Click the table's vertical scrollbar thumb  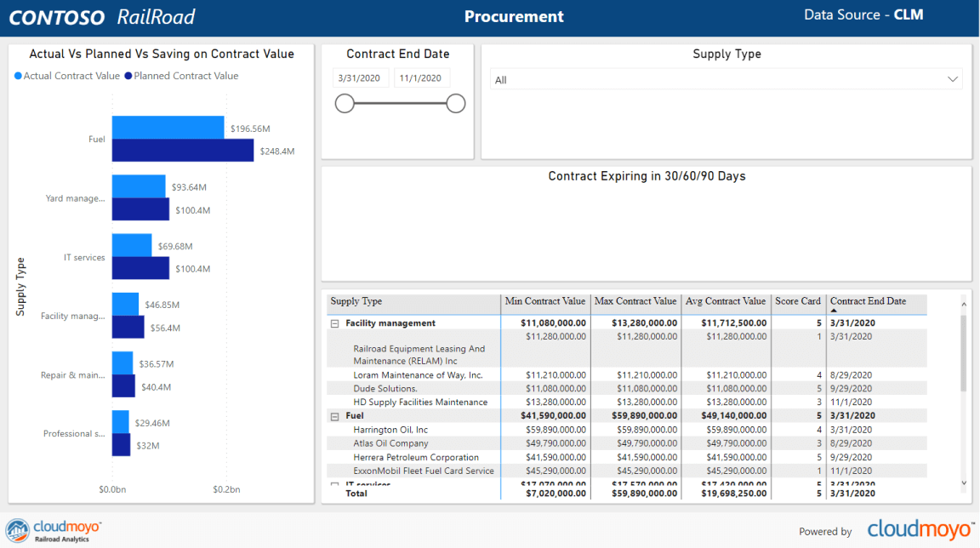963,352
